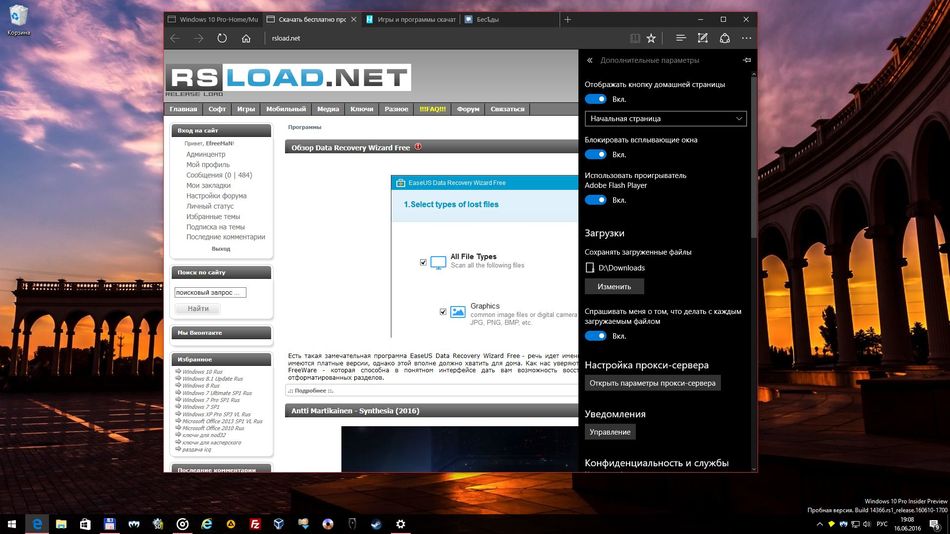Open Action Center notification icon
The height and width of the screenshot is (534, 950).
click(x=935, y=524)
